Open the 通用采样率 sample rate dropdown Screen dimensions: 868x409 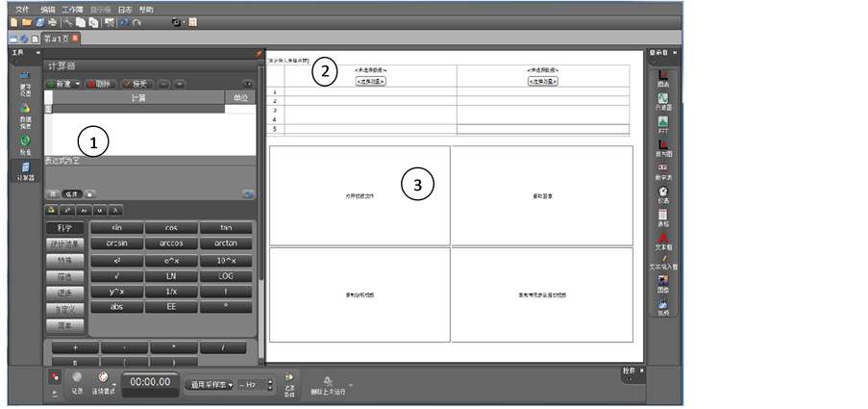tap(211, 385)
